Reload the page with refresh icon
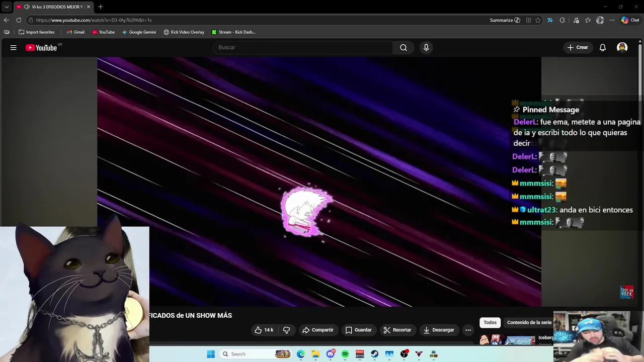 pos(19,20)
